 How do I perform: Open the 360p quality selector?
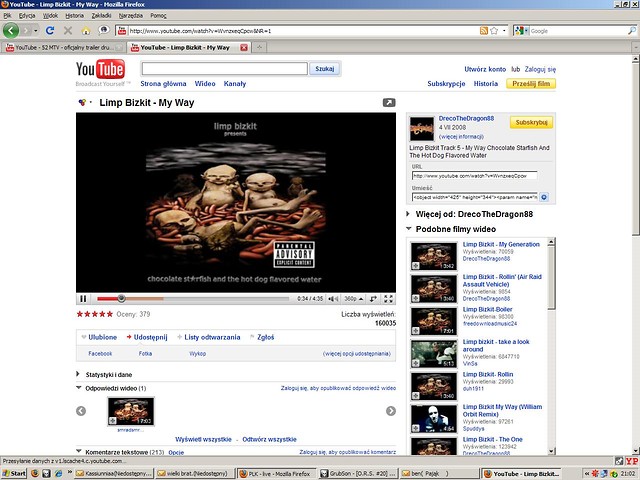353,299
